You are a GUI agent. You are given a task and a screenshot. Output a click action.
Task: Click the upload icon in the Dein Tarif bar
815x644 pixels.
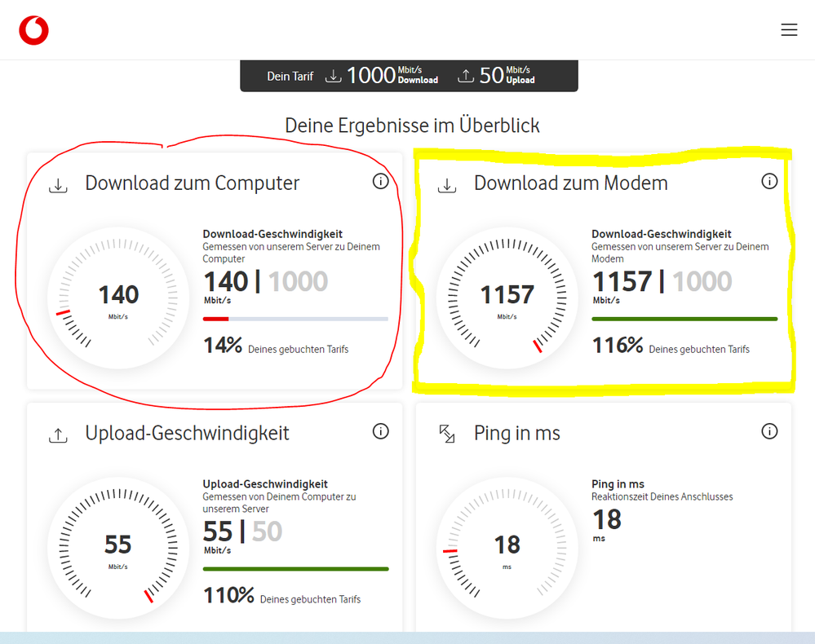pyautogui.click(x=466, y=75)
